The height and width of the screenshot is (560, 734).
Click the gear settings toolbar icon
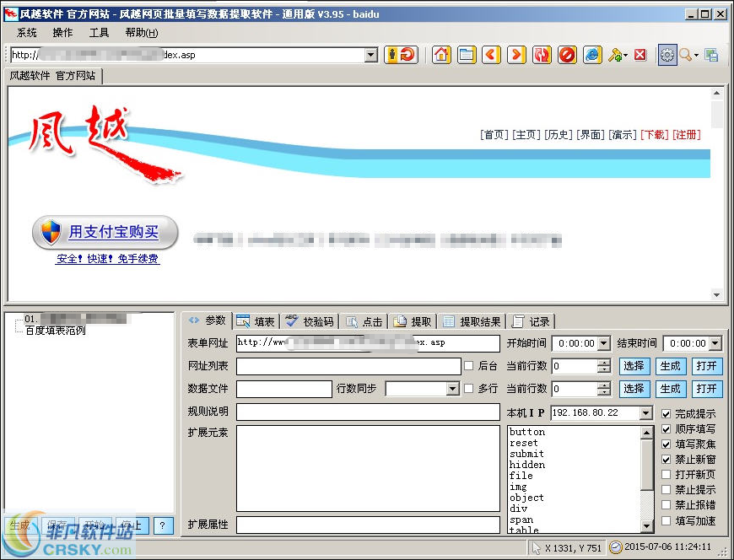pyautogui.click(x=667, y=55)
